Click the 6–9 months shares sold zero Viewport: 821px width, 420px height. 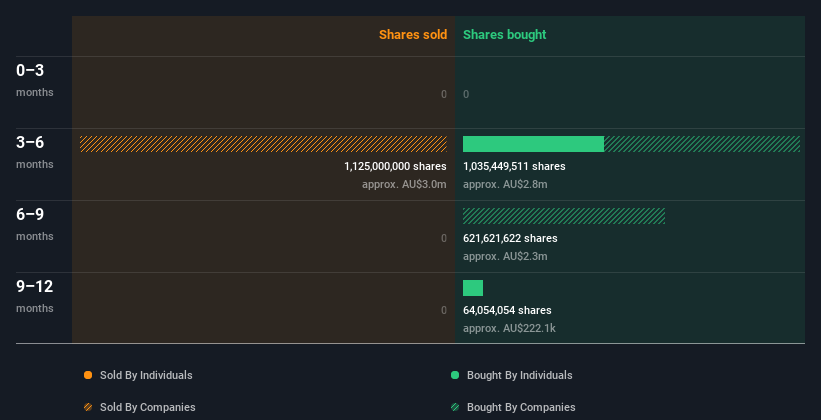(x=444, y=238)
